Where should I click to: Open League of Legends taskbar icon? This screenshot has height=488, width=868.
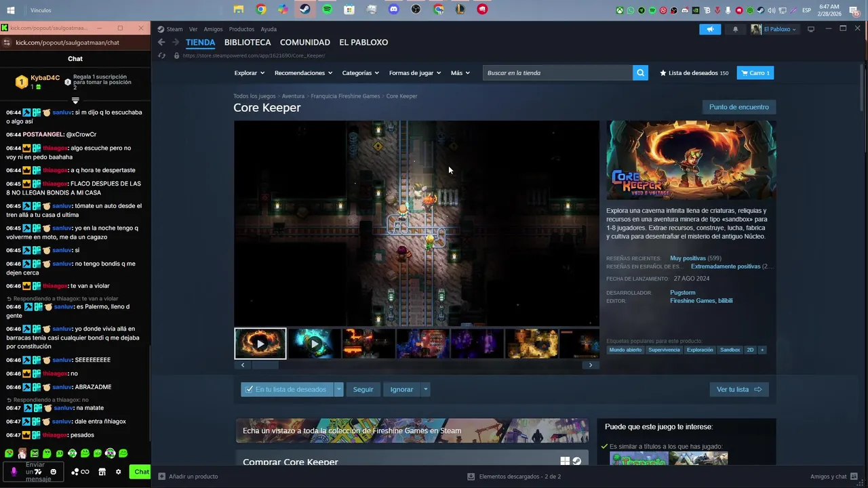(x=460, y=9)
